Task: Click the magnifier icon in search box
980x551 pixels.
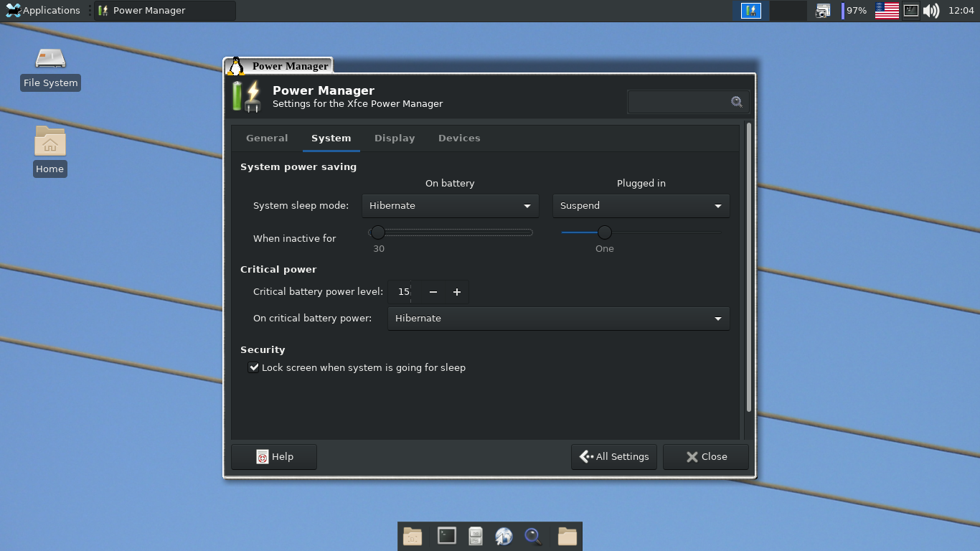Action: click(x=737, y=102)
